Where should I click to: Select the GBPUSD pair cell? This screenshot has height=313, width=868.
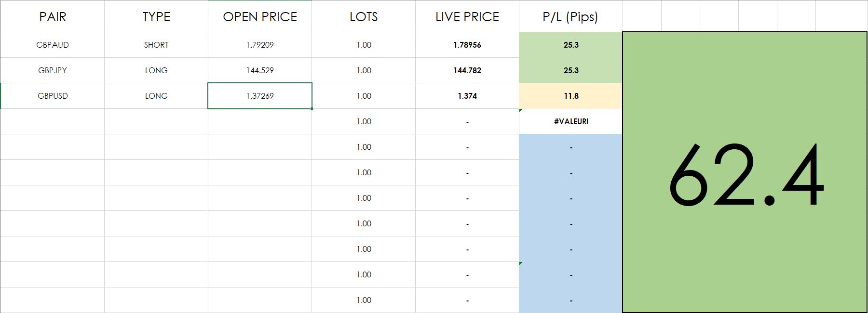53,96
